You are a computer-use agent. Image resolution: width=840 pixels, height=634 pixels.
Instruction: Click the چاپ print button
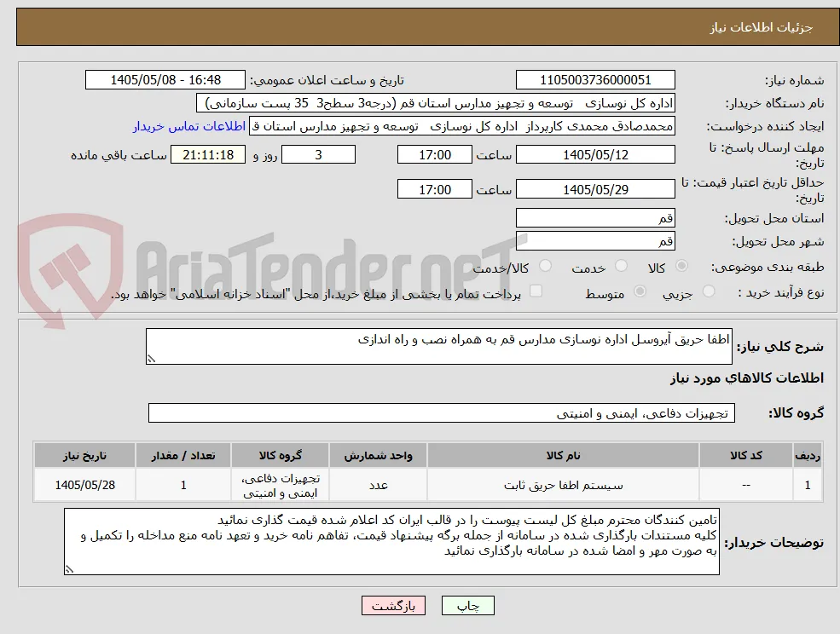pos(467,606)
